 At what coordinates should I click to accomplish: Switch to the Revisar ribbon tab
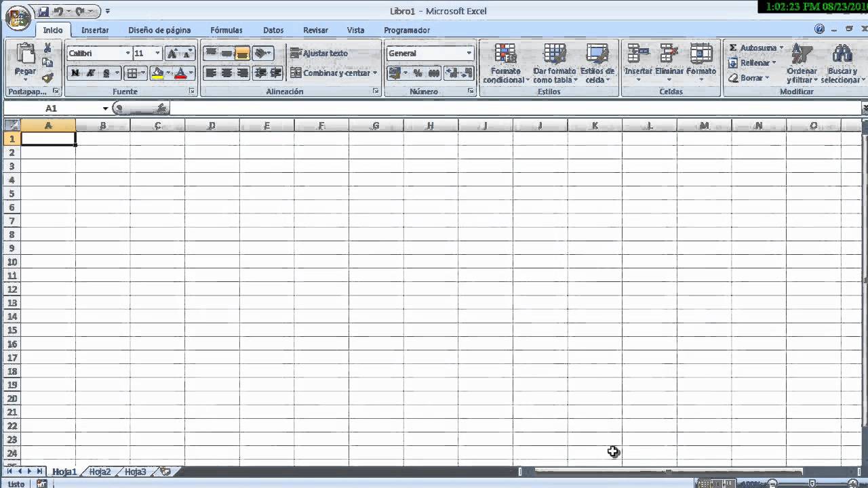click(x=315, y=30)
